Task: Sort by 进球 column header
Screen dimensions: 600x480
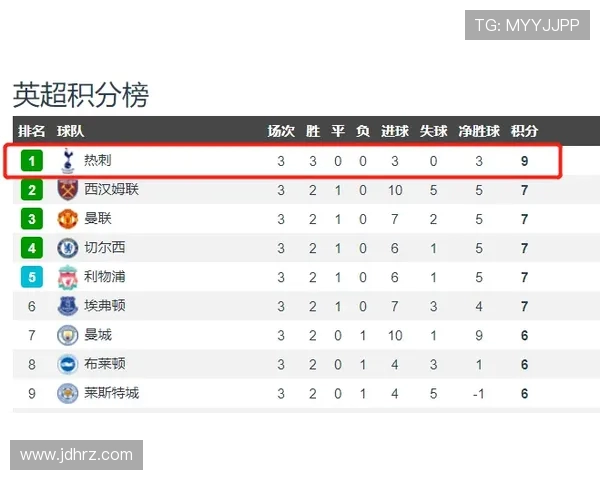Action: [395, 131]
